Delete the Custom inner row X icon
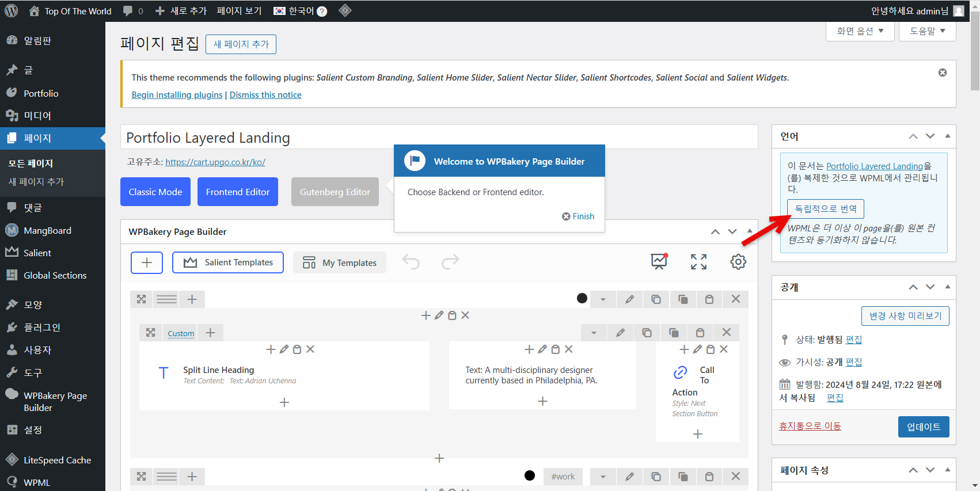The image size is (980, 491). [x=727, y=333]
